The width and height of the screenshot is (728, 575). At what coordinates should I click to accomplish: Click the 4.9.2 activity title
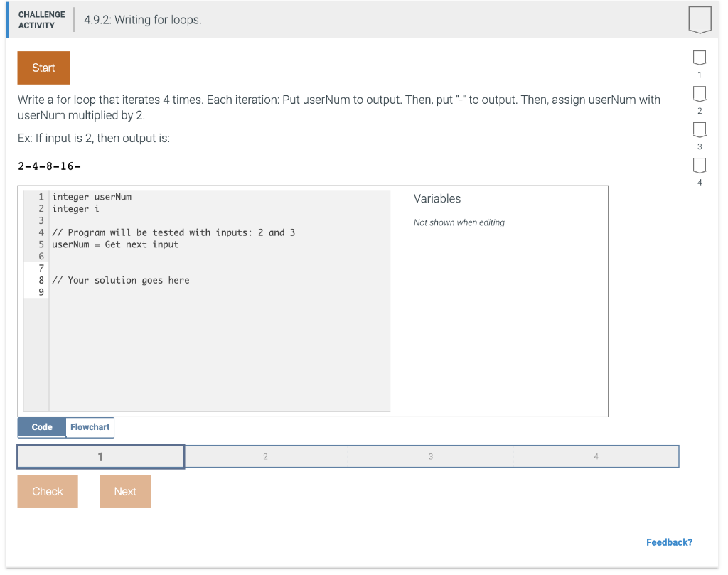click(142, 20)
